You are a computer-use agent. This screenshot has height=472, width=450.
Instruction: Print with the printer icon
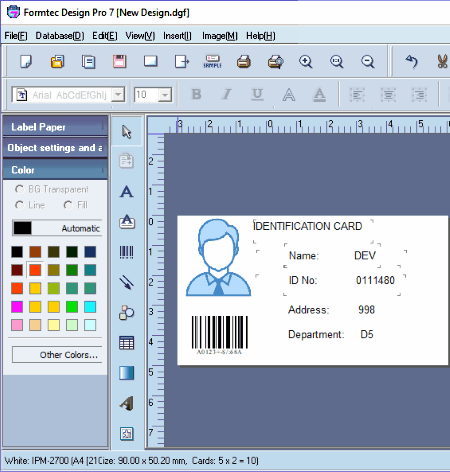pyautogui.click(x=244, y=62)
